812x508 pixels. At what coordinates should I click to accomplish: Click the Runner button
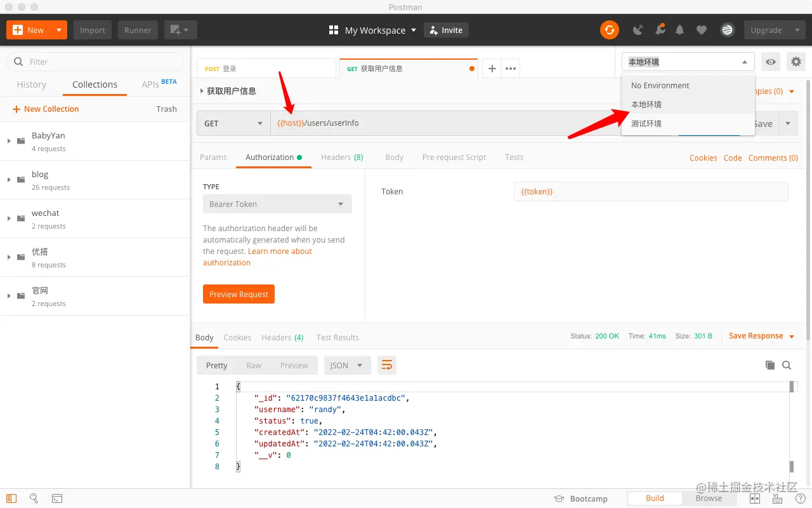(x=138, y=30)
